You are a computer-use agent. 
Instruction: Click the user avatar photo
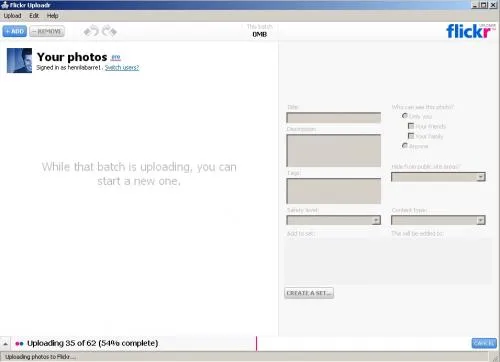(x=19, y=60)
